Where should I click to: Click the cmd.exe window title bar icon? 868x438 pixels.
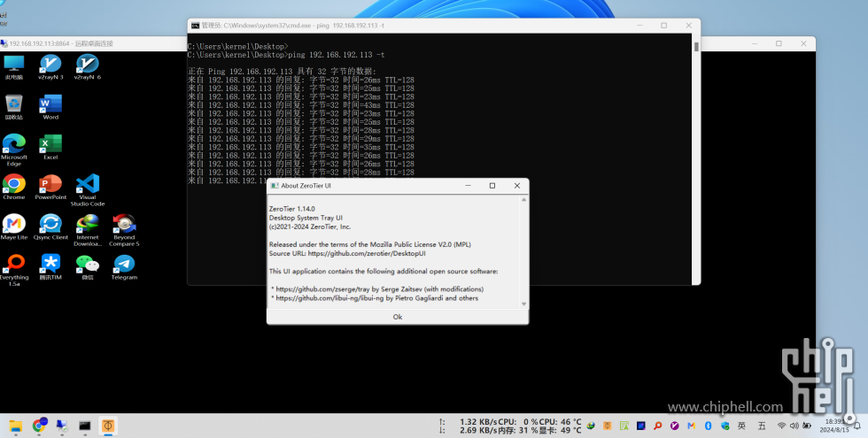pyautogui.click(x=195, y=26)
